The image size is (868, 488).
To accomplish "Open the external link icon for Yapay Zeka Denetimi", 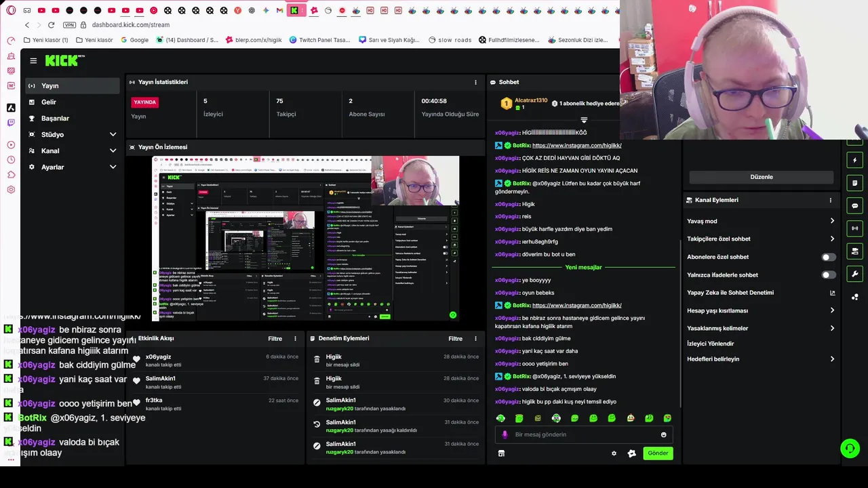I will point(832,293).
